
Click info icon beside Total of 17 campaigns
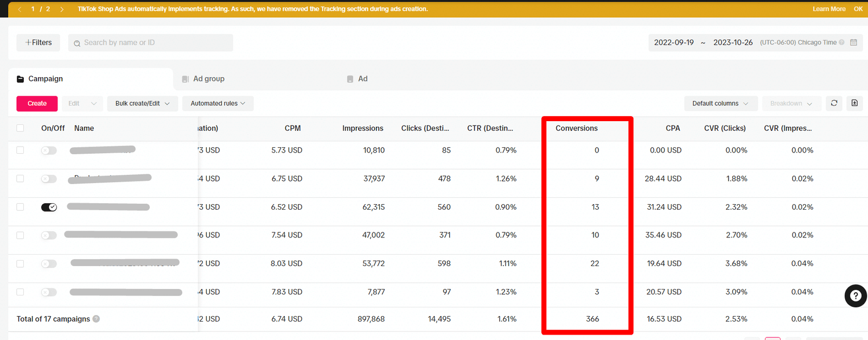click(96, 319)
